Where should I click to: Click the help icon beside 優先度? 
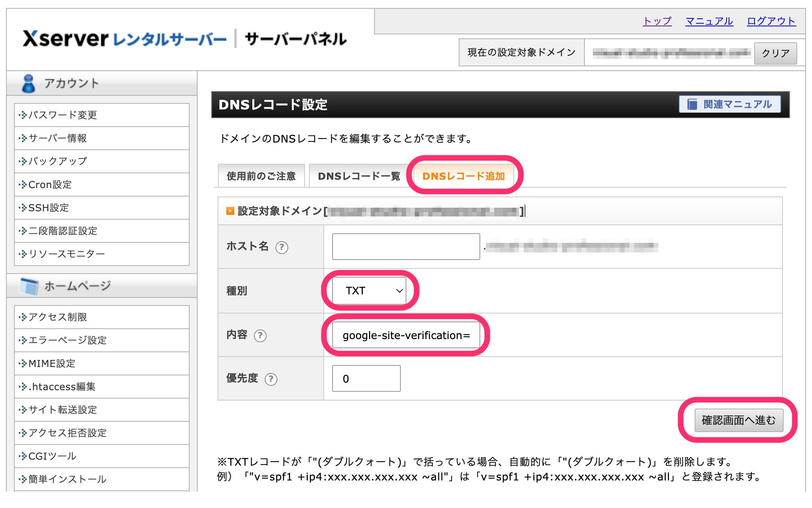[x=271, y=379]
